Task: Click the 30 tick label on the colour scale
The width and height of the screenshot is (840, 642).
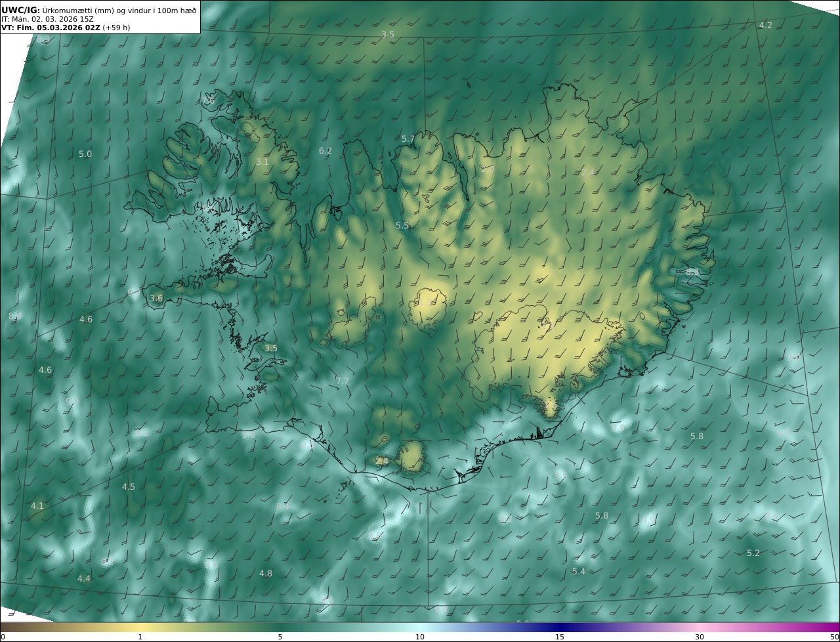Action: tap(700, 637)
